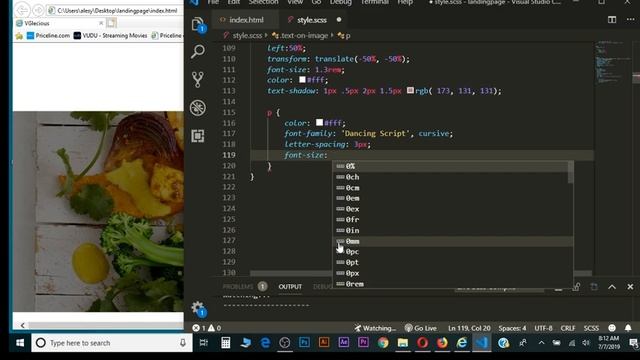
Task: Open notifications bell in VS Code status bar
Action: pos(628,328)
